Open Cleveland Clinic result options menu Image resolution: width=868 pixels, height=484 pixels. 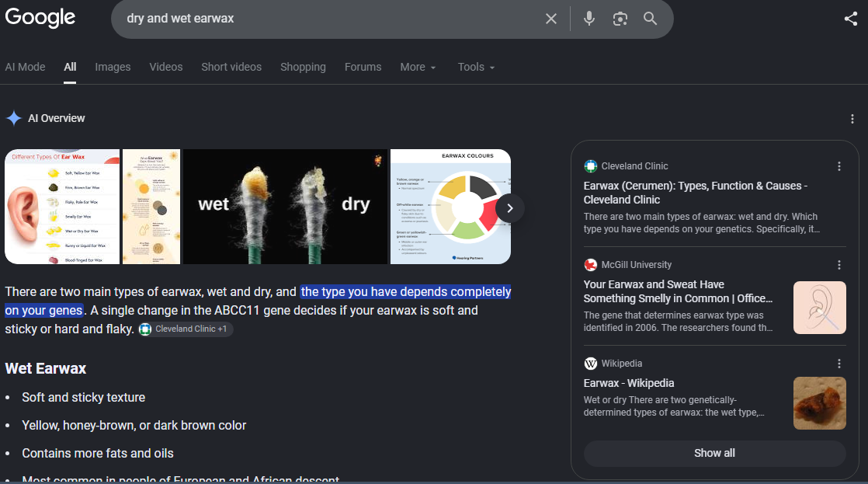click(x=839, y=166)
